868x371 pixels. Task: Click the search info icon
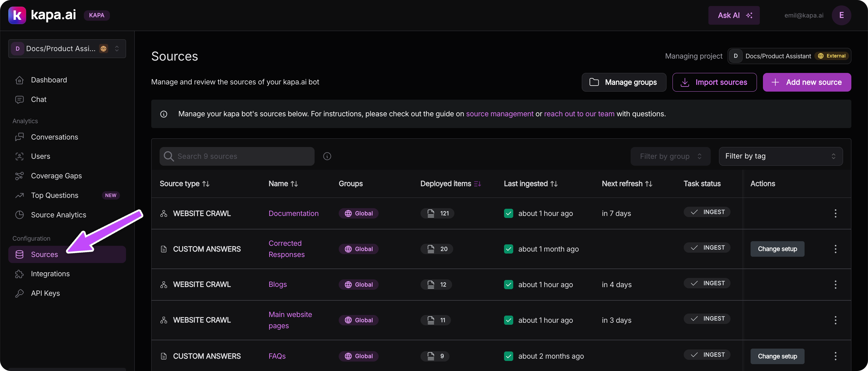point(327,156)
